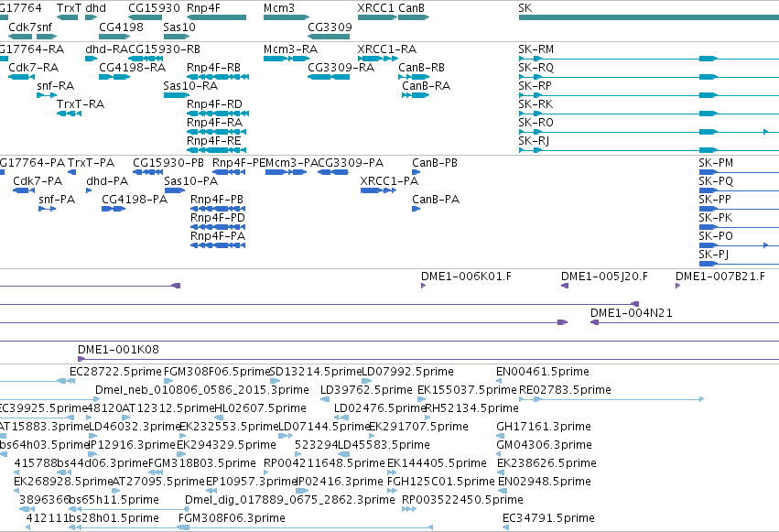
Task: Select the Sas10 gene label
Action: coord(179,27)
